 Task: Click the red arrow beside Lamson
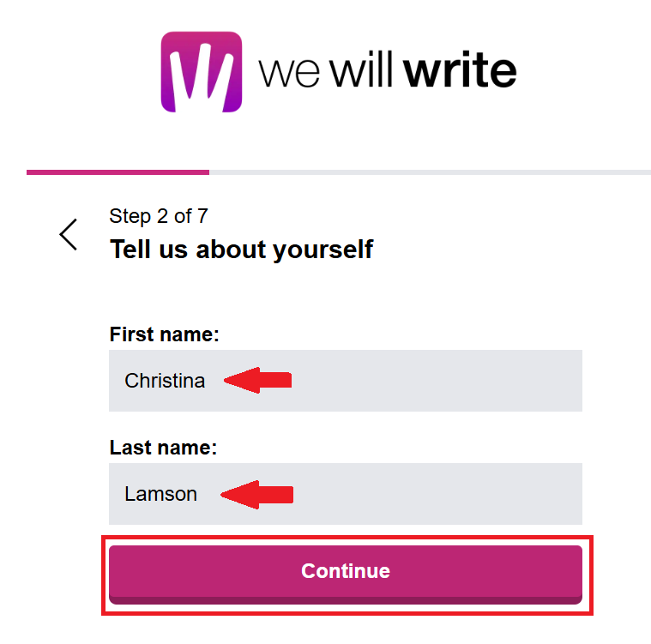point(257,494)
